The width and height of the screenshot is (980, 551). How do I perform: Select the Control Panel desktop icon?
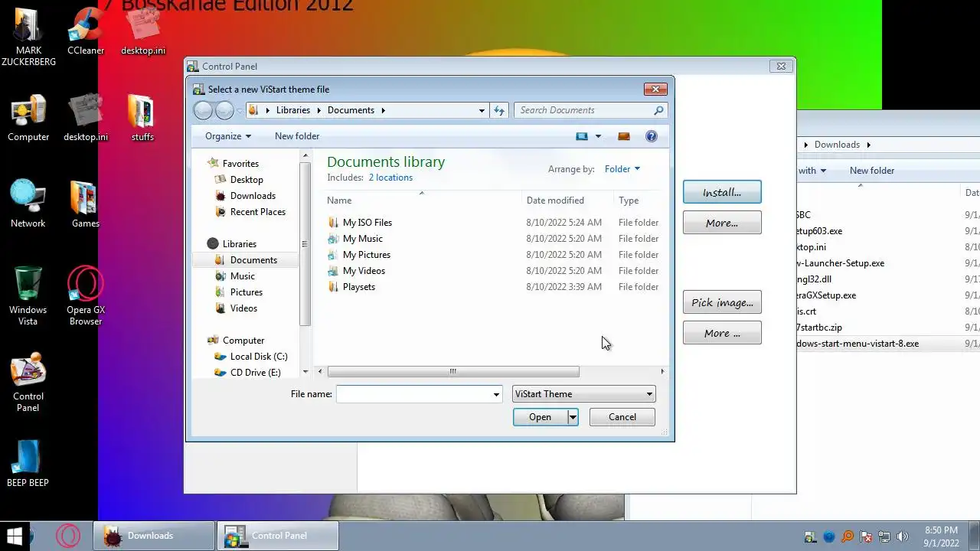point(28,382)
